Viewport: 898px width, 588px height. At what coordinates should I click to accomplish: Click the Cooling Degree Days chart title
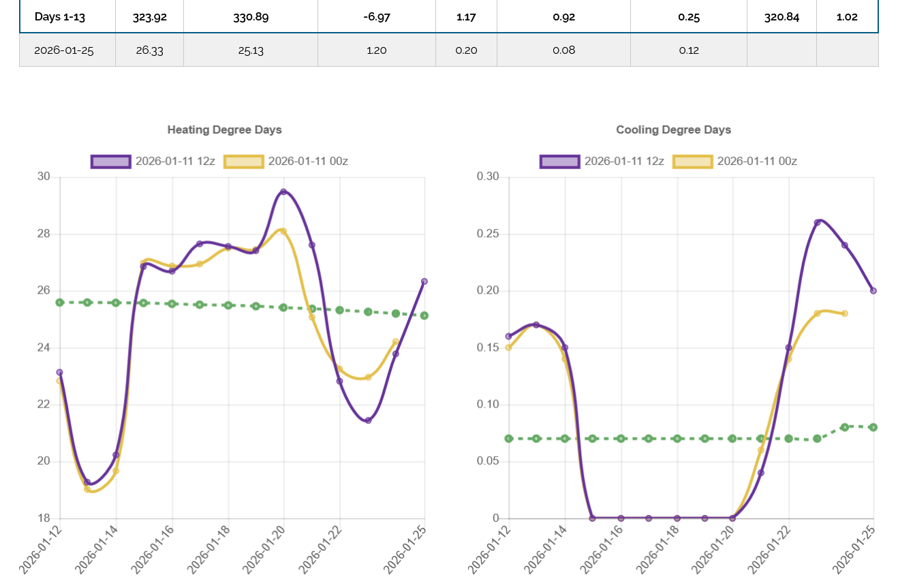pyautogui.click(x=673, y=129)
